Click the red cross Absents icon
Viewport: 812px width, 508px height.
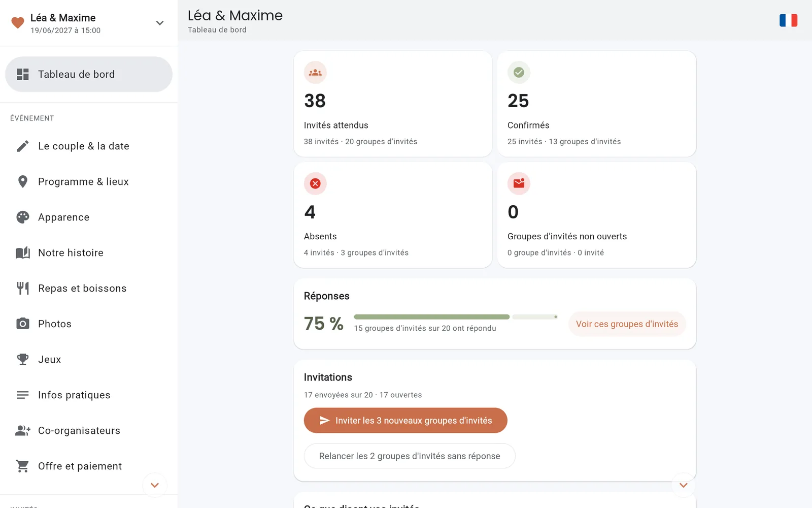(x=315, y=183)
